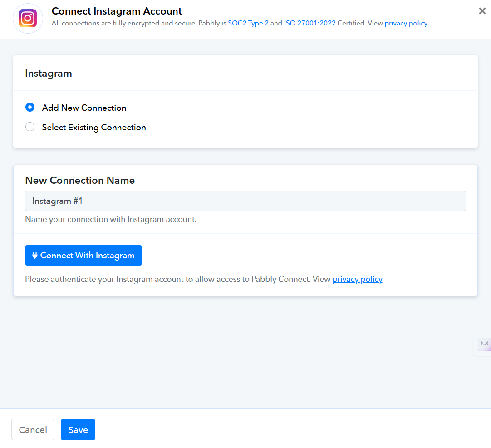Choose Select Existing Connection radio button
This screenshot has height=448, width=491.
pos(30,127)
